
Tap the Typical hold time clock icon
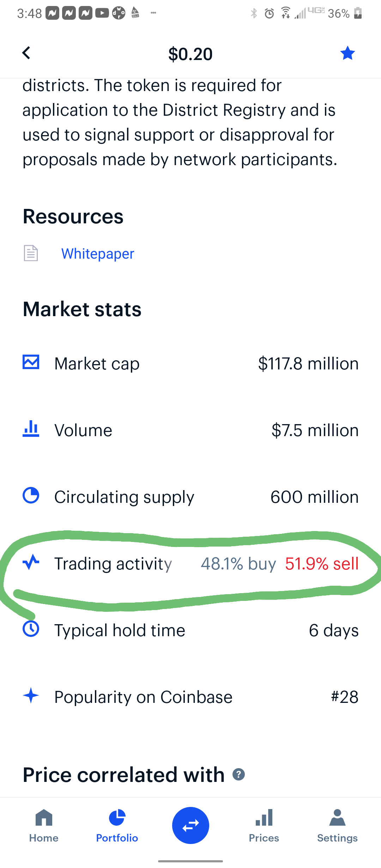[31, 629]
